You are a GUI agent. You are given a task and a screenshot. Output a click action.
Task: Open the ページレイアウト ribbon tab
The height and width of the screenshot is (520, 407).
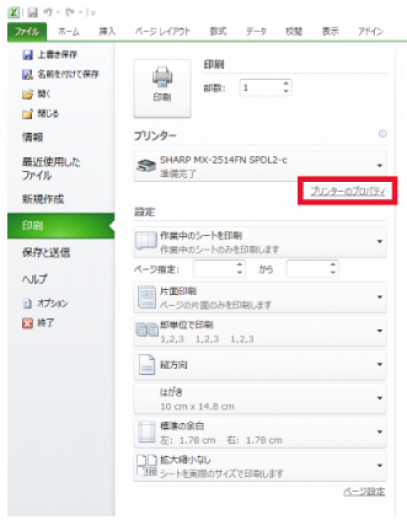163,32
